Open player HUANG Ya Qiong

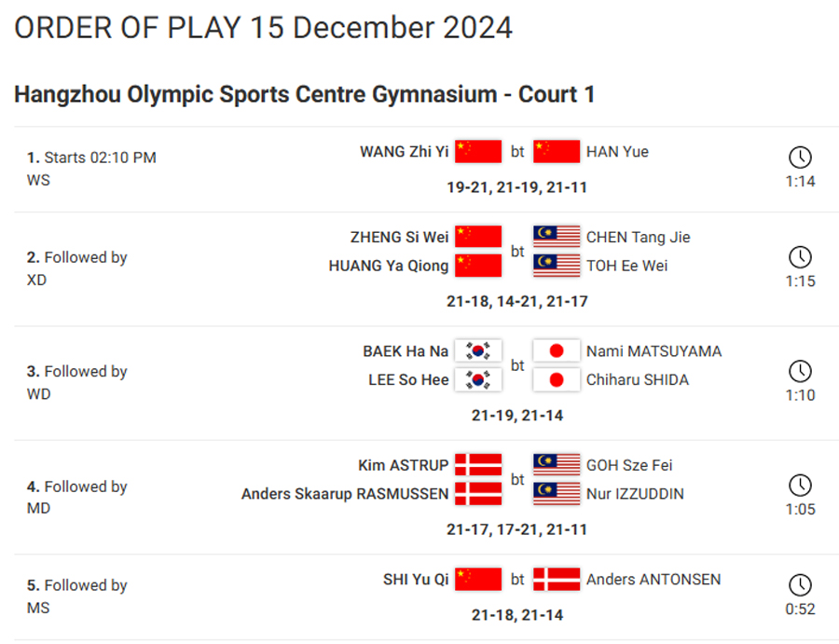389,266
